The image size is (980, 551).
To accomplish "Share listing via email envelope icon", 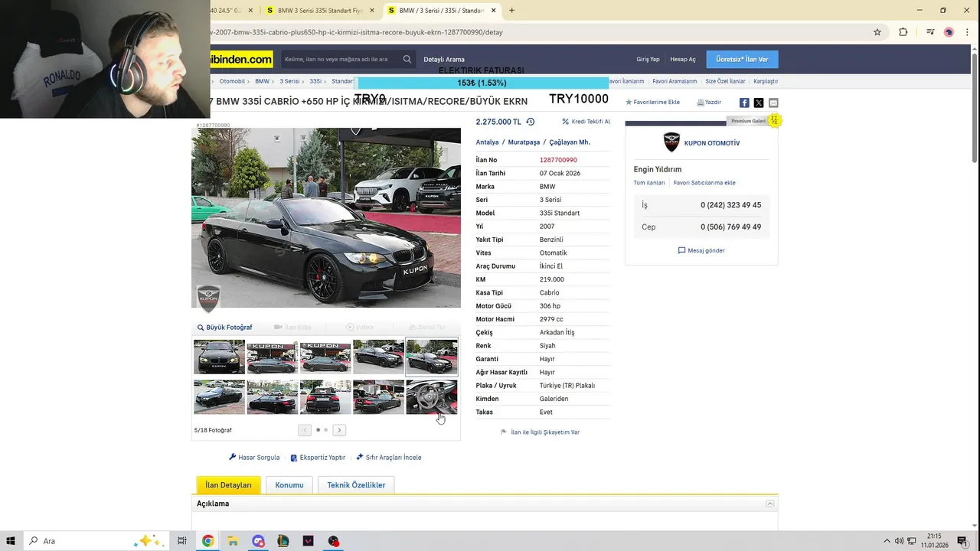I will coord(773,103).
